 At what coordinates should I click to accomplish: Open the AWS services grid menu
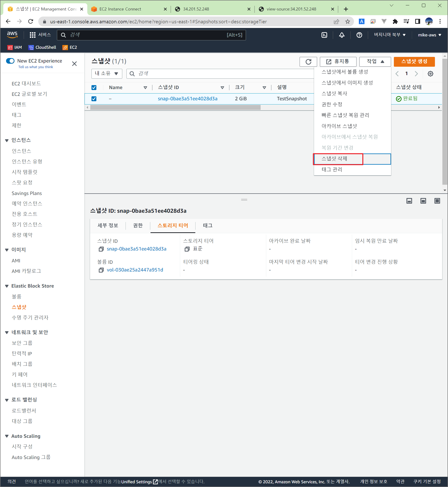(x=32, y=35)
